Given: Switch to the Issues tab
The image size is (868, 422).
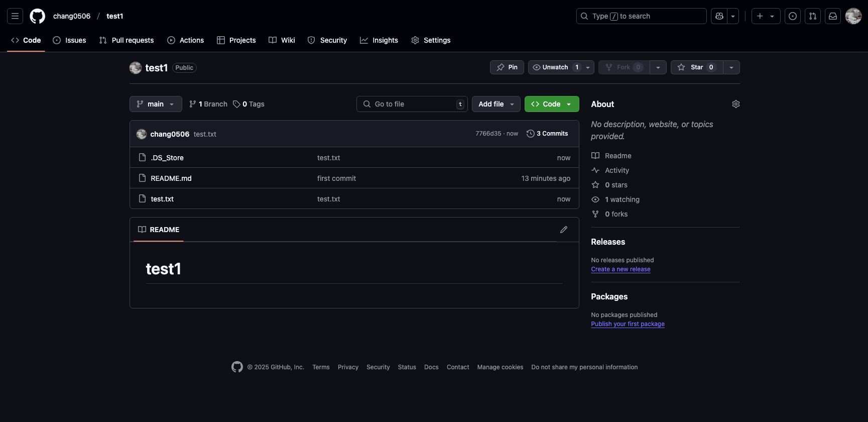Looking at the screenshot, I should [x=69, y=40].
